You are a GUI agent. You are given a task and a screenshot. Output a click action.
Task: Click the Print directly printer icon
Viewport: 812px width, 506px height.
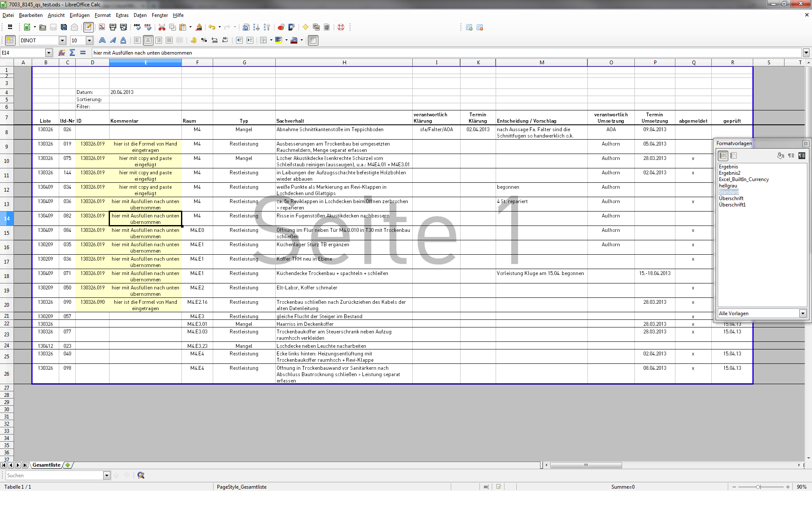point(113,27)
